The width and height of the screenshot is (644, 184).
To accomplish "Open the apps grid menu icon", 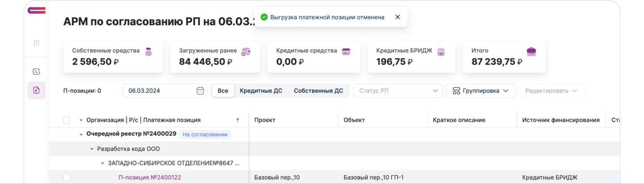I will click(x=36, y=43).
